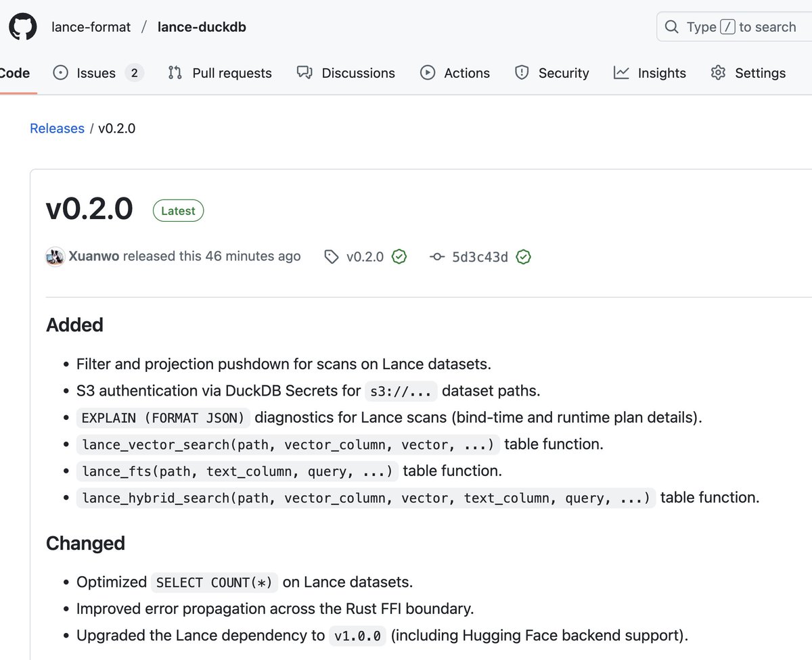Click the Security shield icon
The width and height of the screenshot is (812, 660).
coord(522,73)
